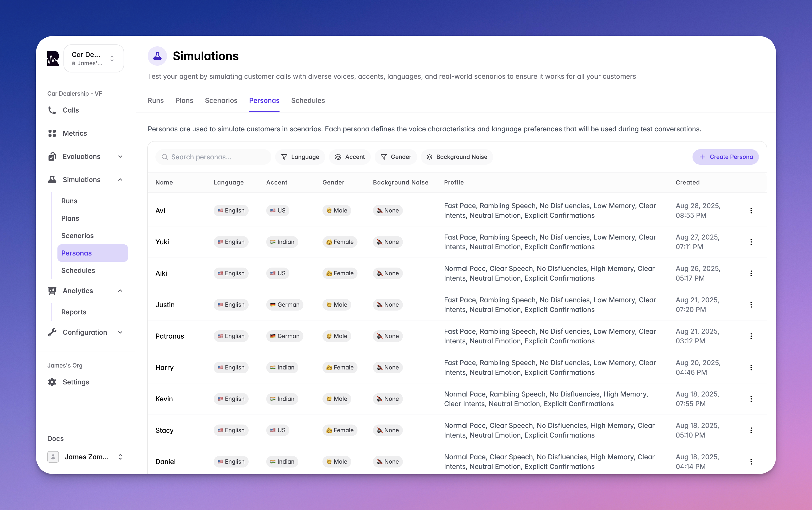Switch to the Schedules tab
The width and height of the screenshot is (812, 510).
click(308, 100)
